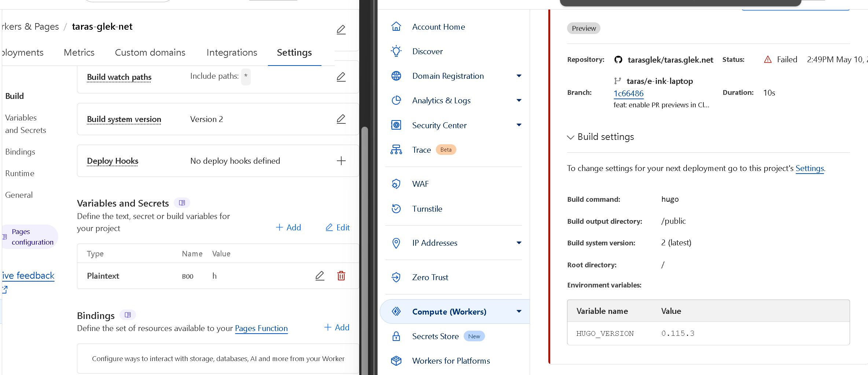
Task: Click the Turnstile icon
Action: click(x=396, y=209)
